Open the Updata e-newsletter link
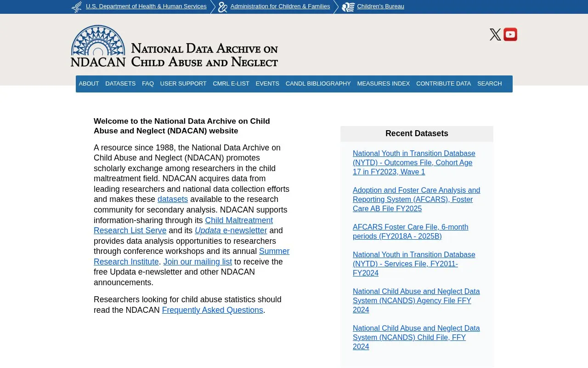Viewport: 588px width, 368px height. pos(231,230)
